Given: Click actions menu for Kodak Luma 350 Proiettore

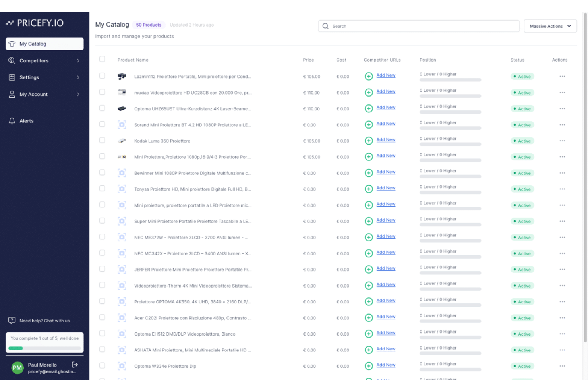Looking at the screenshot, I should [562, 140].
